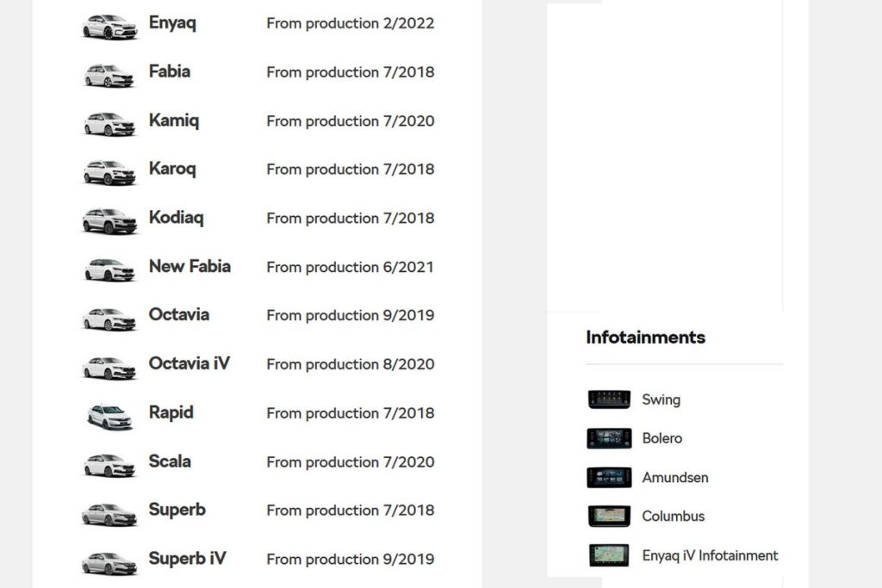Viewport: 882px width, 588px height.
Task: Click the Enyaq car icon
Action: click(109, 26)
